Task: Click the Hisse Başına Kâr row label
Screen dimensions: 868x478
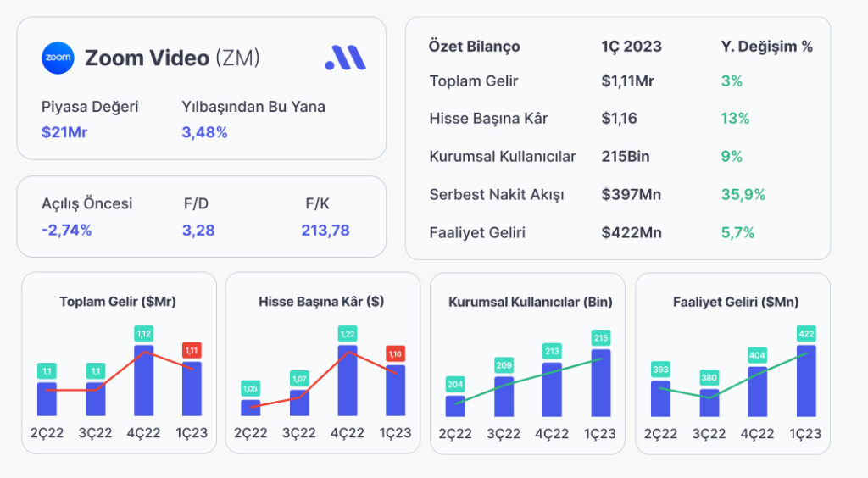Action: tap(488, 119)
